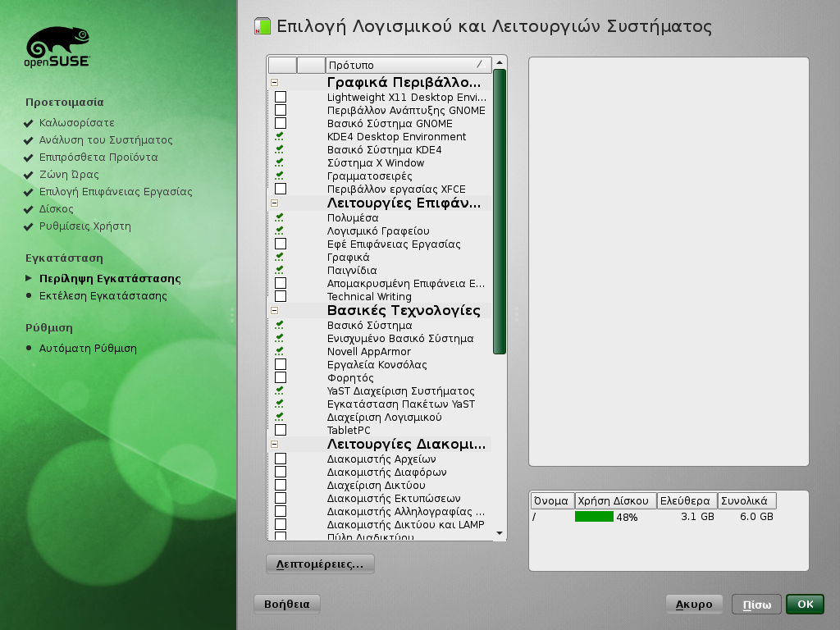Confirm selection with the OK button
This screenshot has height=630, width=840.
806,605
